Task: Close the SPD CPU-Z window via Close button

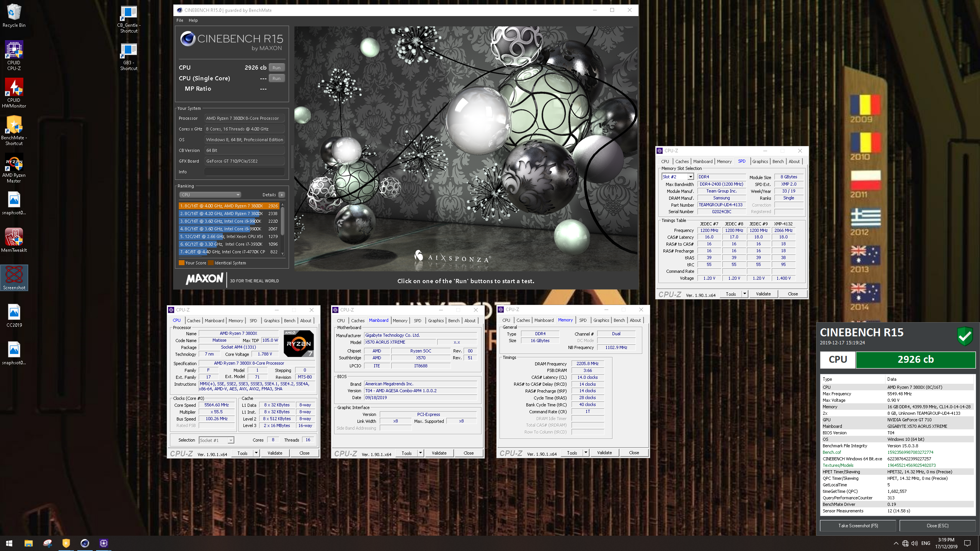Action: tap(793, 294)
